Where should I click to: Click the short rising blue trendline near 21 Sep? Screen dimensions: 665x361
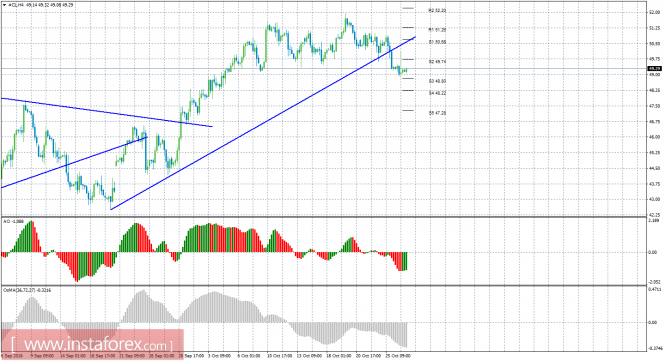click(74, 162)
